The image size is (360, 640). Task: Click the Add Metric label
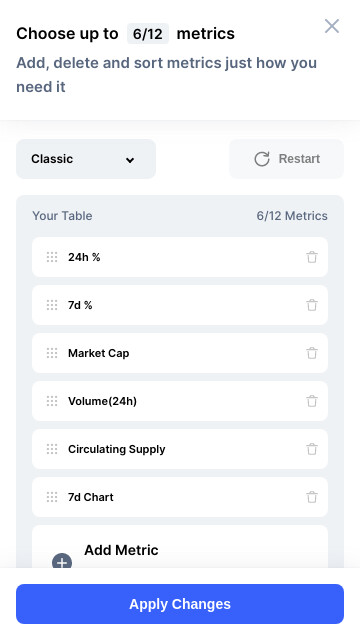tap(121, 550)
